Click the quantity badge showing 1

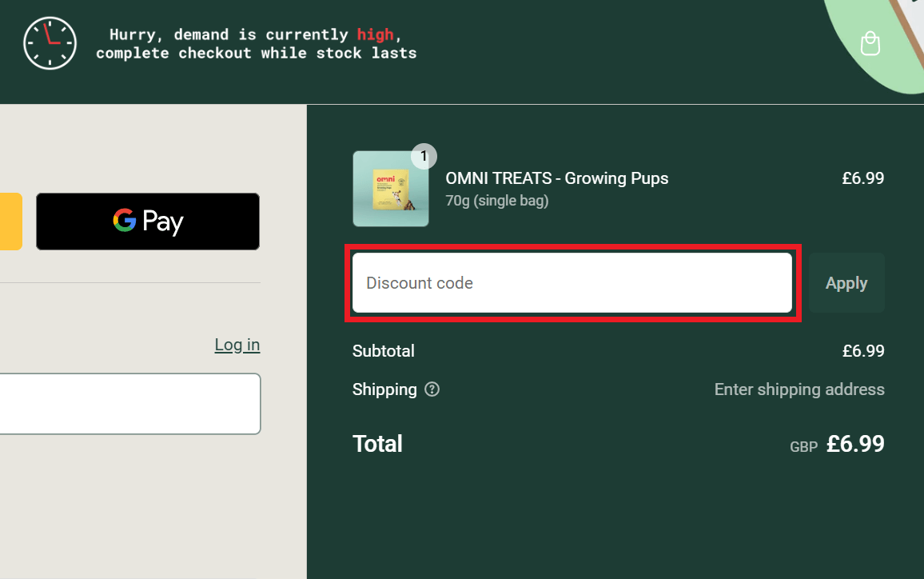pos(424,156)
